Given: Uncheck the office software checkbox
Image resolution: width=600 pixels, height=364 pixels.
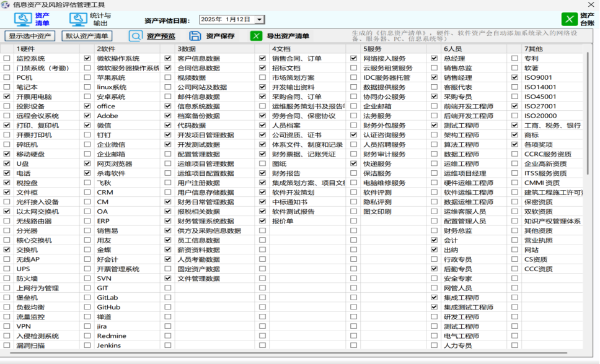Looking at the screenshot, I should click(x=87, y=106).
